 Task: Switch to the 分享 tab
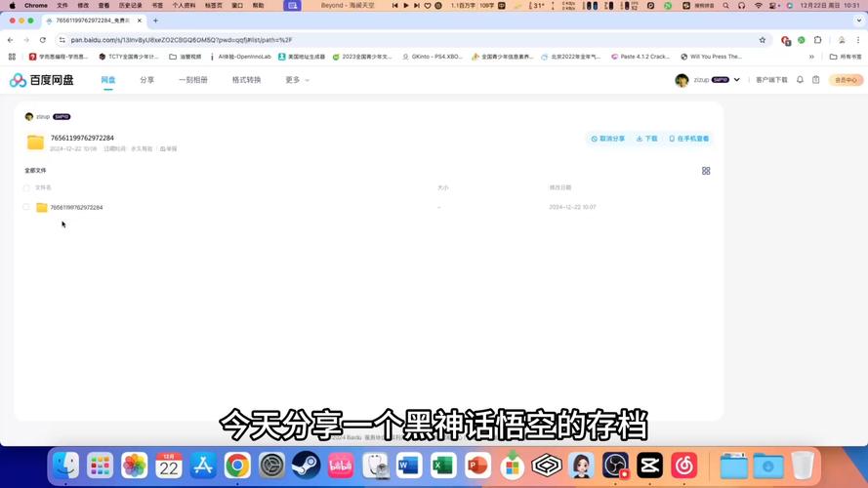[x=146, y=80]
